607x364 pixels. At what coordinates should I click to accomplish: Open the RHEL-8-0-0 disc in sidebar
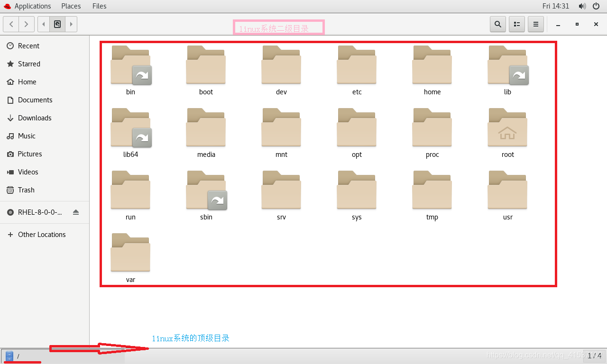click(40, 212)
